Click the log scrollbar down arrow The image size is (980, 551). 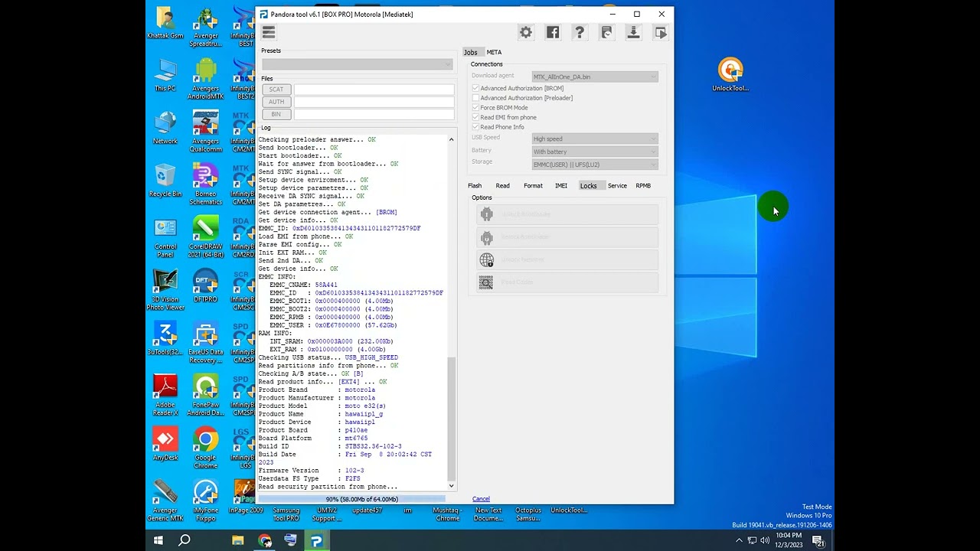451,486
